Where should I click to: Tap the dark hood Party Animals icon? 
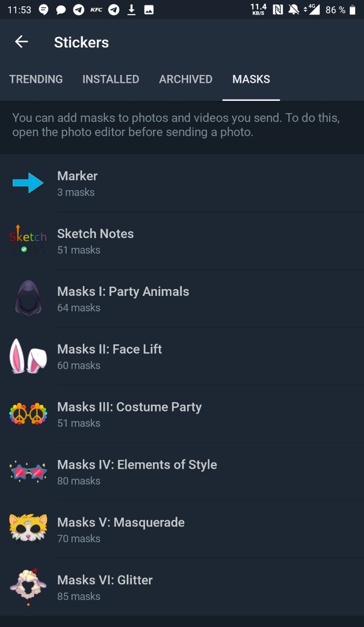pyautogui.click(x=28, y=298)
